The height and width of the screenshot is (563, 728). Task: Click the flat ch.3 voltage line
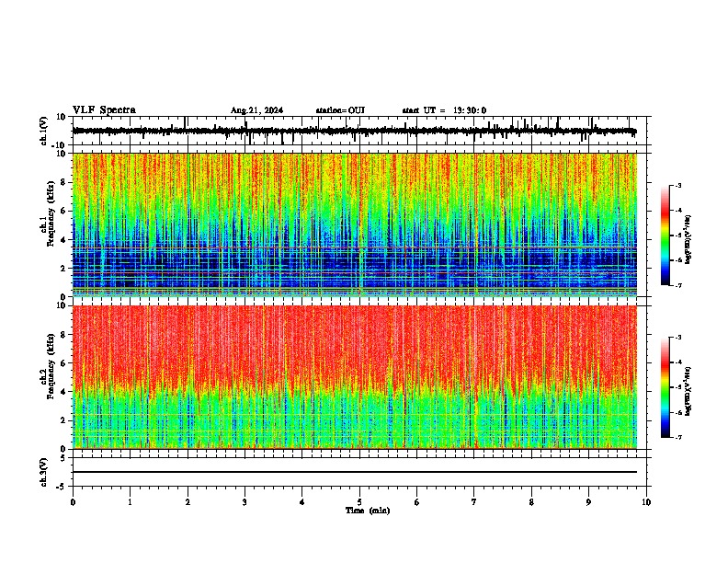(355, 472)
